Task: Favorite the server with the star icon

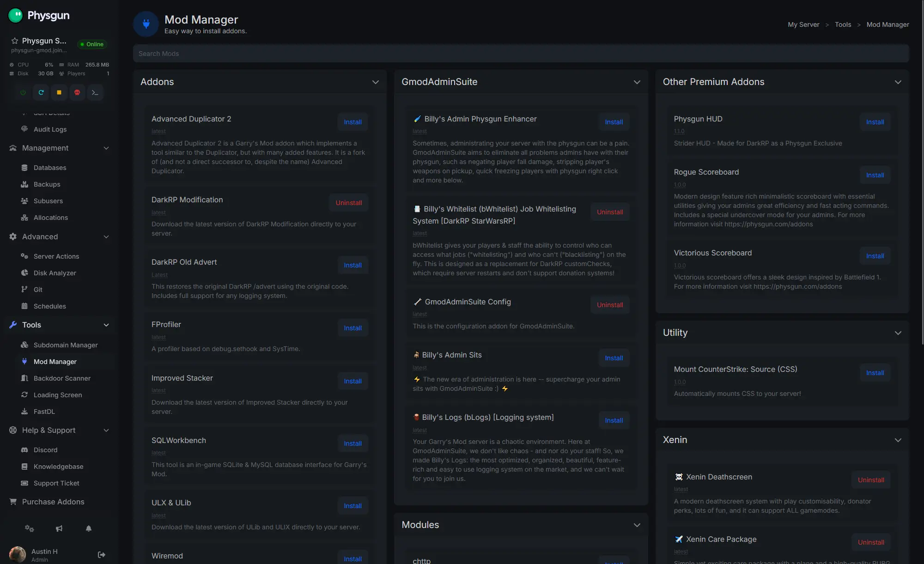Action: click(x=15, y=41)
